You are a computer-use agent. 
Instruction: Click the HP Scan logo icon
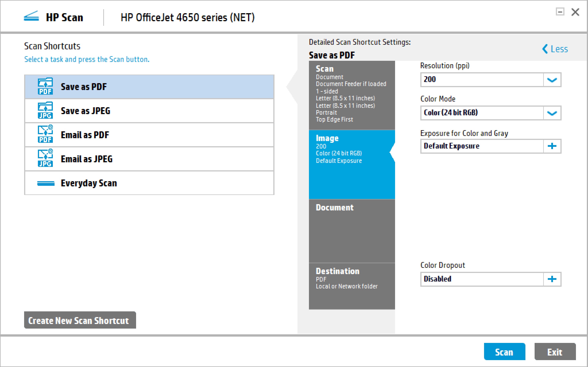pyautogui.click(x=31, y=16)
